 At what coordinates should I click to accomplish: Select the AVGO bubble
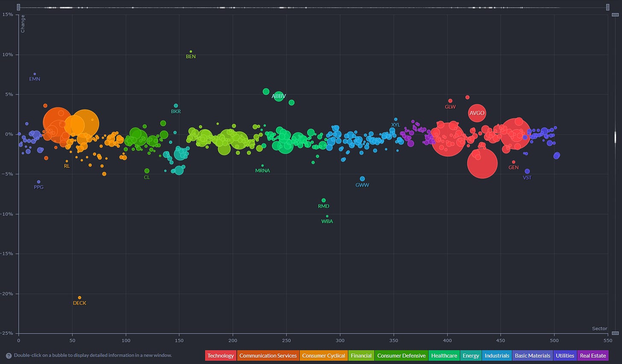point(477,113)
